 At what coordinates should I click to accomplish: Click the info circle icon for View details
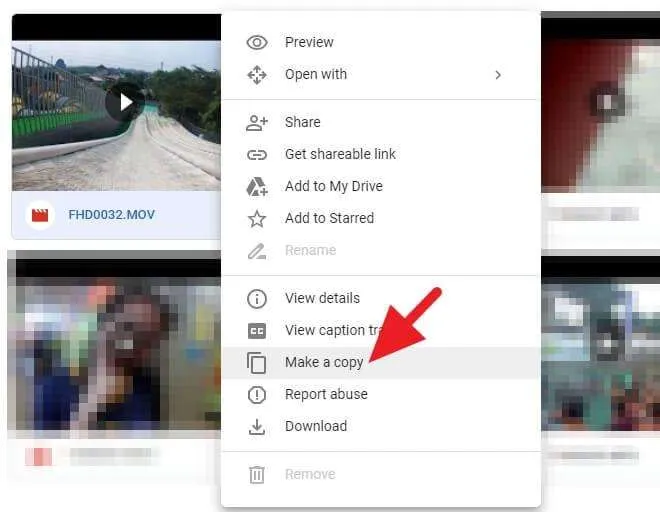tap(257, 299)
